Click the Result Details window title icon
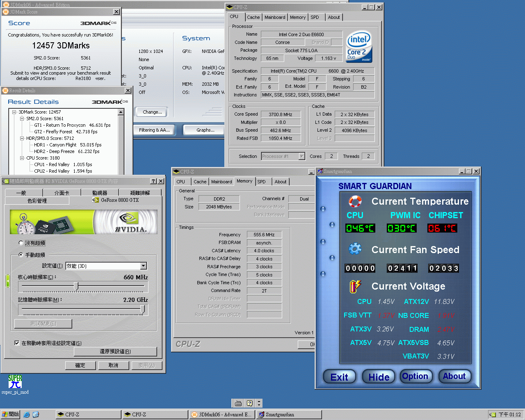This screenshot has width=525, height=420. click(x=5, y=91)
